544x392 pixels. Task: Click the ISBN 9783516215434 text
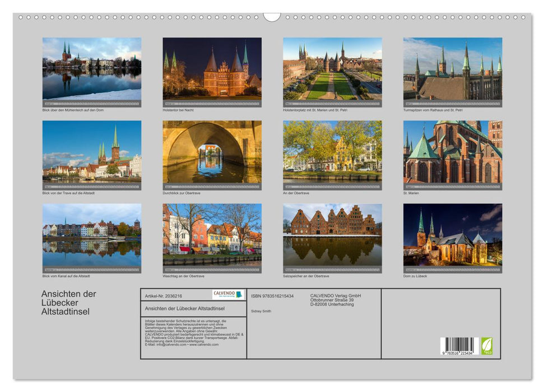click(x=274, y=295)
